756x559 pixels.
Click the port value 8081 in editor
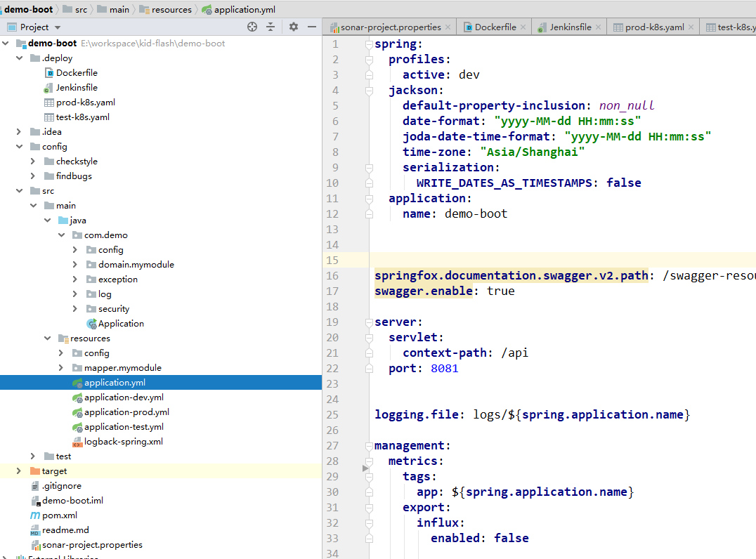(x=444, y=368)
